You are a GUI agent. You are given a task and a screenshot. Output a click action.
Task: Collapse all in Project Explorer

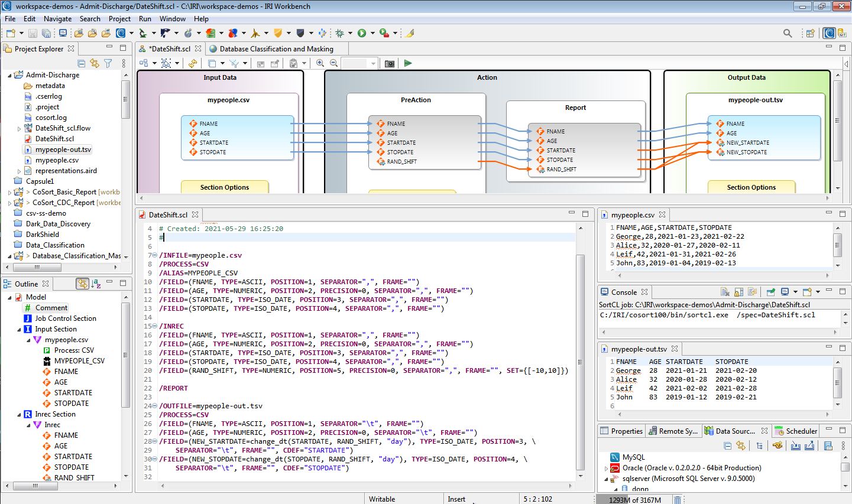[x=82, y=63]
